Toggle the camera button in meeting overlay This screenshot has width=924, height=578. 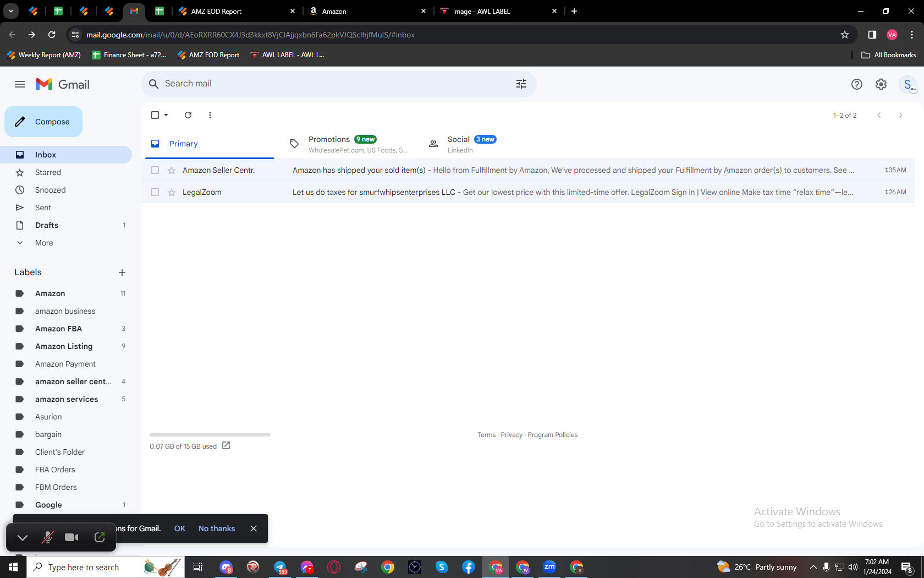pos(71,537)
